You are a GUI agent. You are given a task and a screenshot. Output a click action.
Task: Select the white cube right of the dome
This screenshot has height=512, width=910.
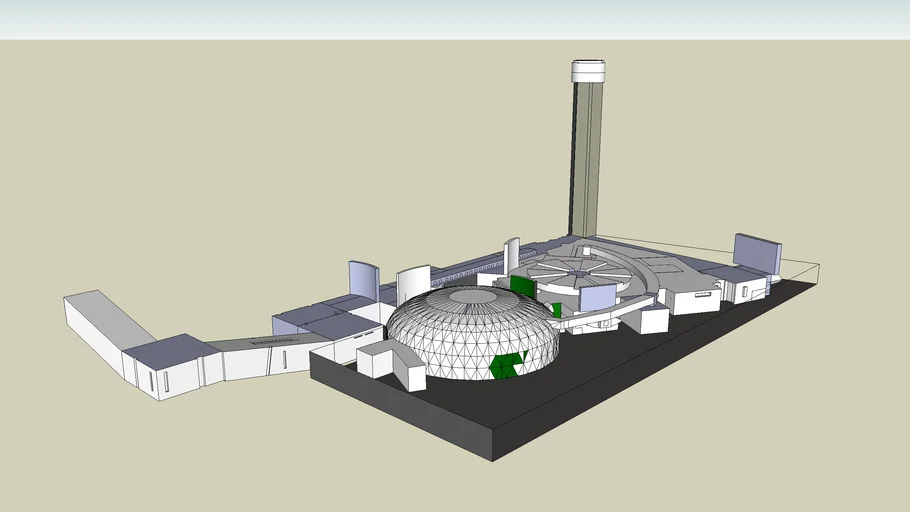(x=652, y=320)
